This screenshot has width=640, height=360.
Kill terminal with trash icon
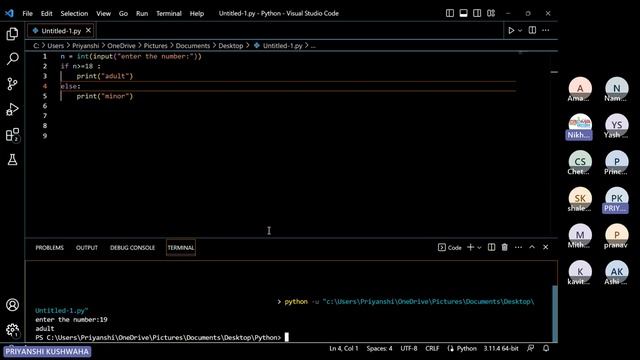pyautogui.click(x=505, y=247)
